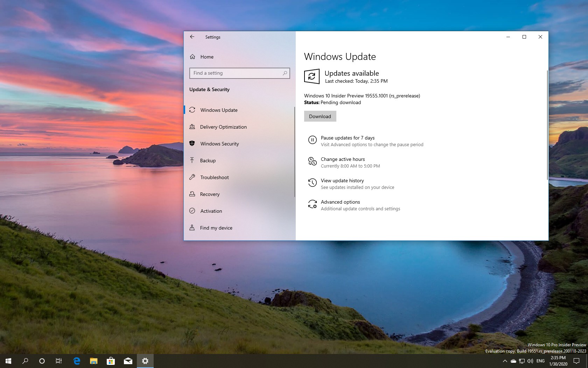Screen dimensions: 588x368
Task: Open the Action Center notification icon
Action: (576, 361)
